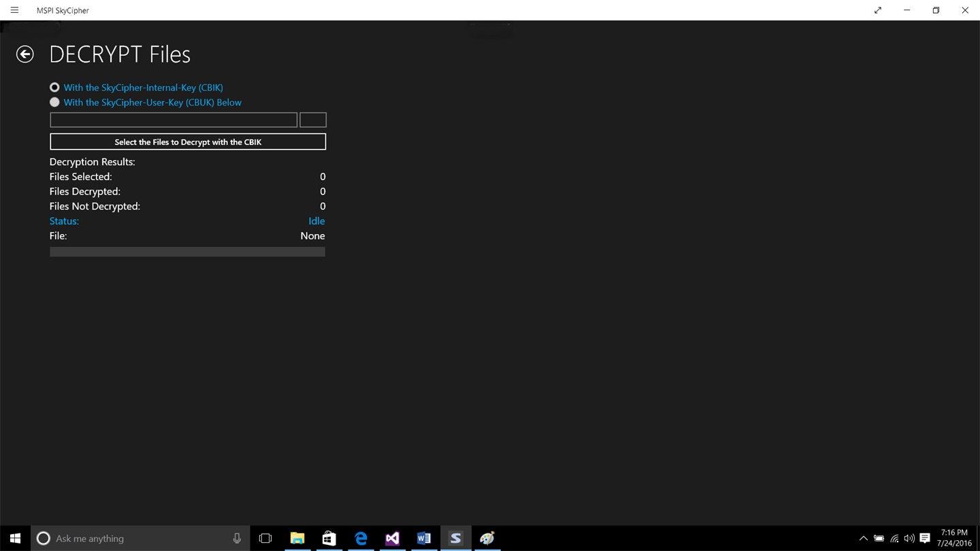Viewport: 980px width, 551px height.
Task: Click the File: None value
Action: pos(312,236)
